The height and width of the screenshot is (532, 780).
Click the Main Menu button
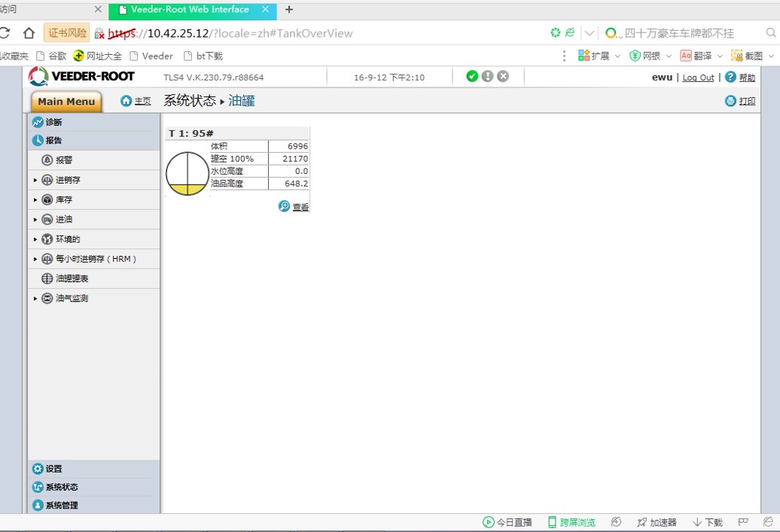(x=66, y=102)
